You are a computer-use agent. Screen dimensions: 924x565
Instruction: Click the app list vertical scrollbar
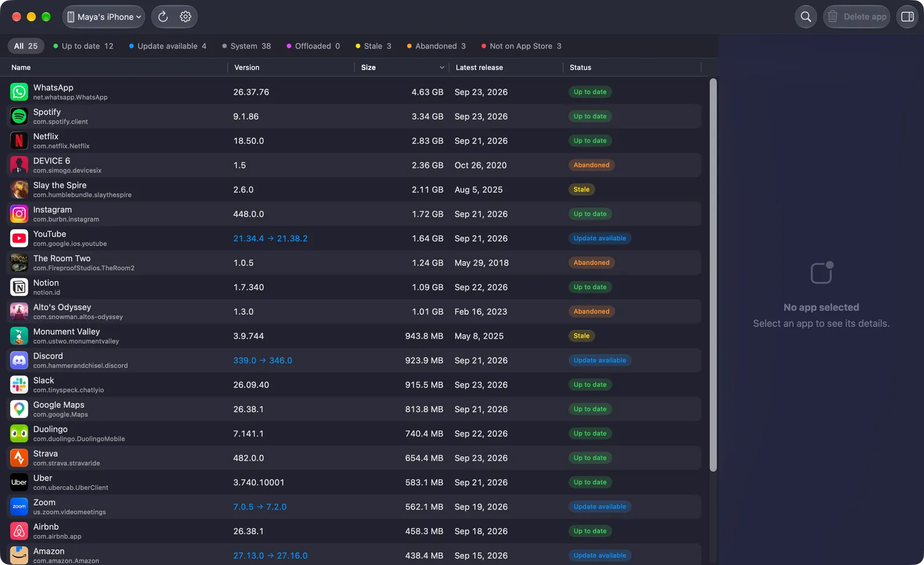pos(713,275)
